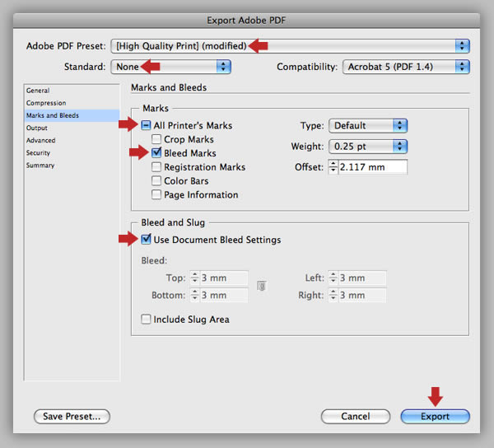Image resolution: width=494 pixels, height=448 pixels.
Task: Open the Adobe PDF Preset dropdown
Action: click(x=290, y=46)
